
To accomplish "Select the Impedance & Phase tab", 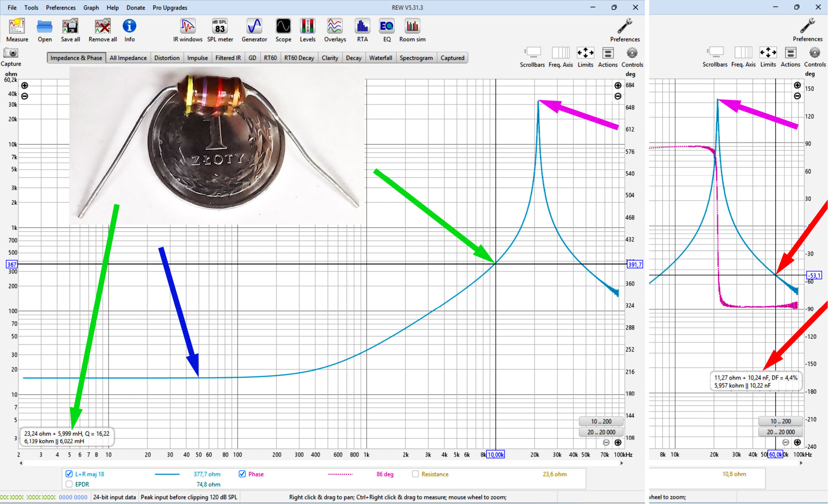I will (x=76, y=58).
